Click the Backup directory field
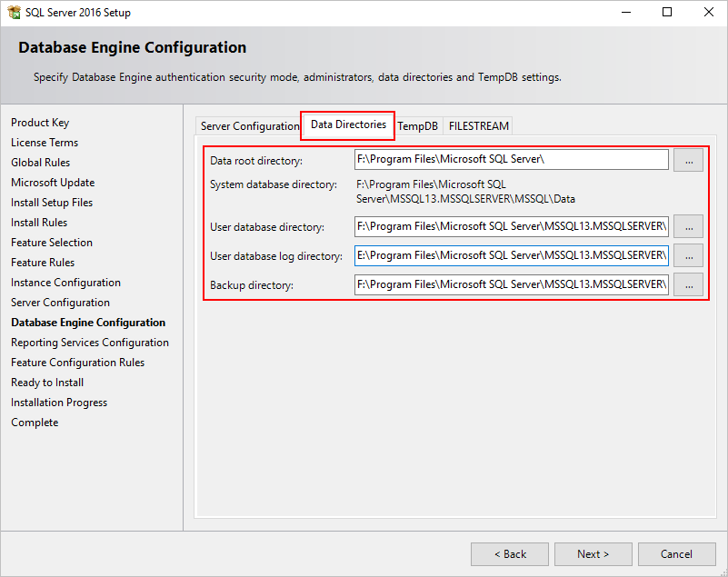Viewport: 728px width, 577px height. (x=511, y=284)
